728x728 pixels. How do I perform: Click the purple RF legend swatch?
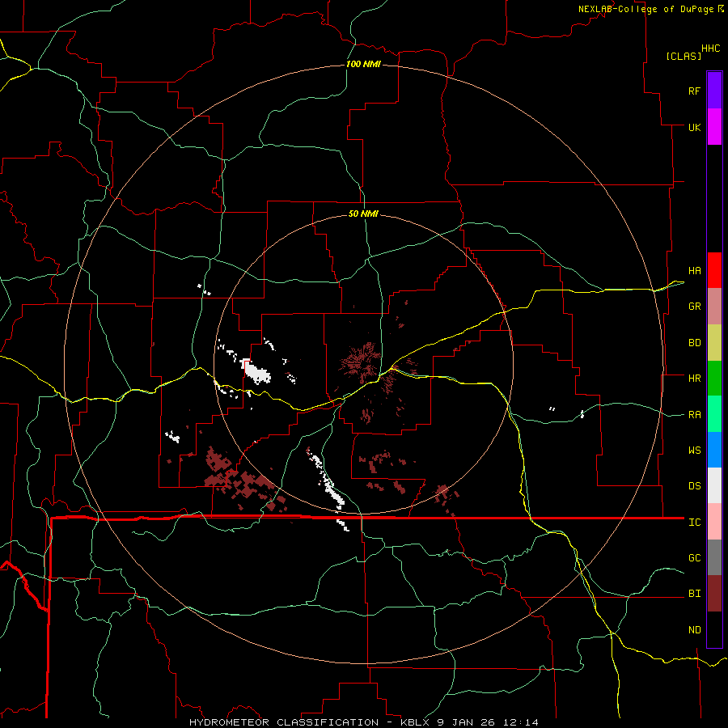coord(714,91)
